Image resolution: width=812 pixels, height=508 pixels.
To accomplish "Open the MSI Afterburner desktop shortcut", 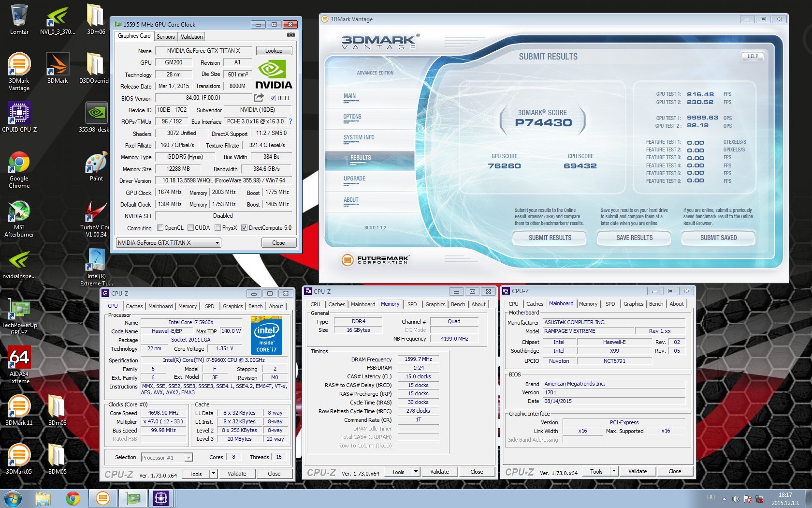I will 19,219.
